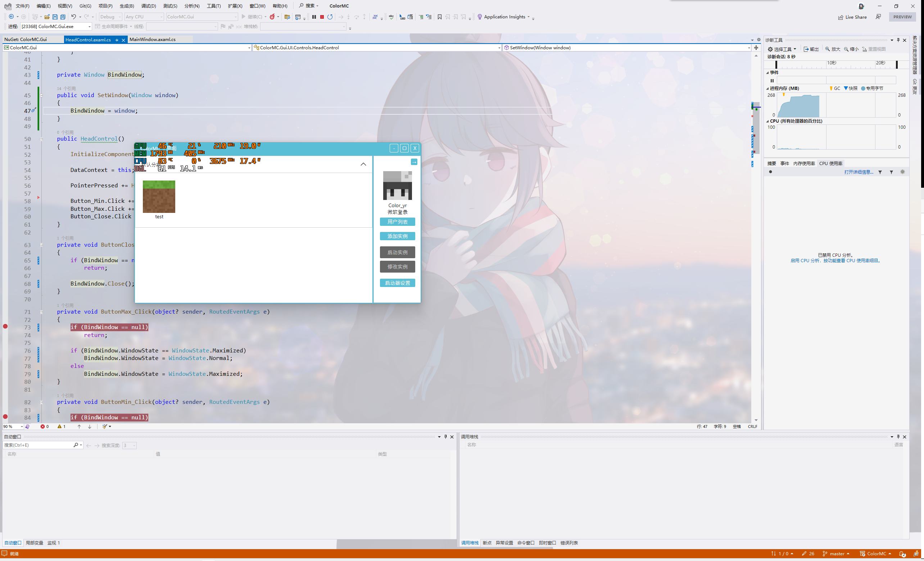Image resolution: width=924 pixels, height=561 pixels.
Task: Open the process dropdown ColorMC.Gui.exe
Action: coord(89,27)
